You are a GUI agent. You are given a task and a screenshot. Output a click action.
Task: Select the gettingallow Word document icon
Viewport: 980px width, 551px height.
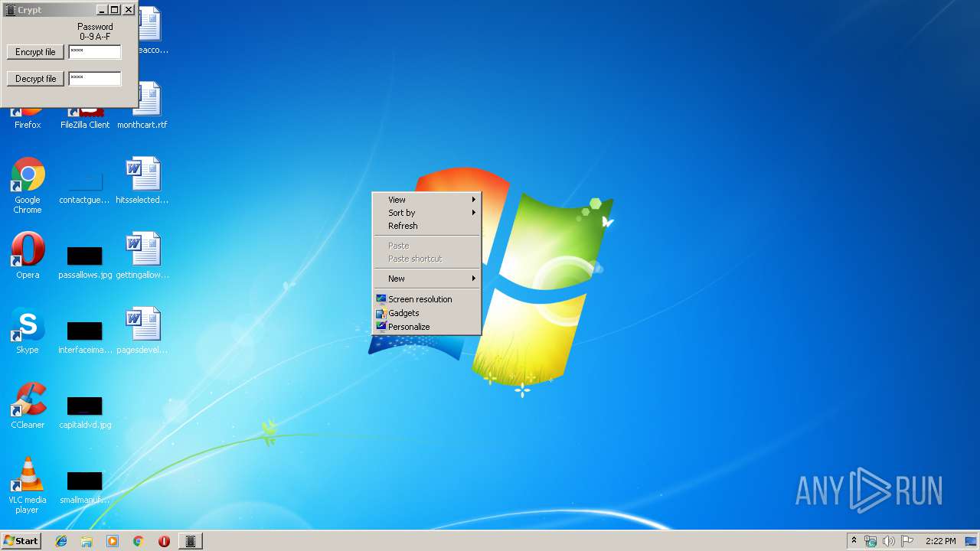tap(142, 256)
